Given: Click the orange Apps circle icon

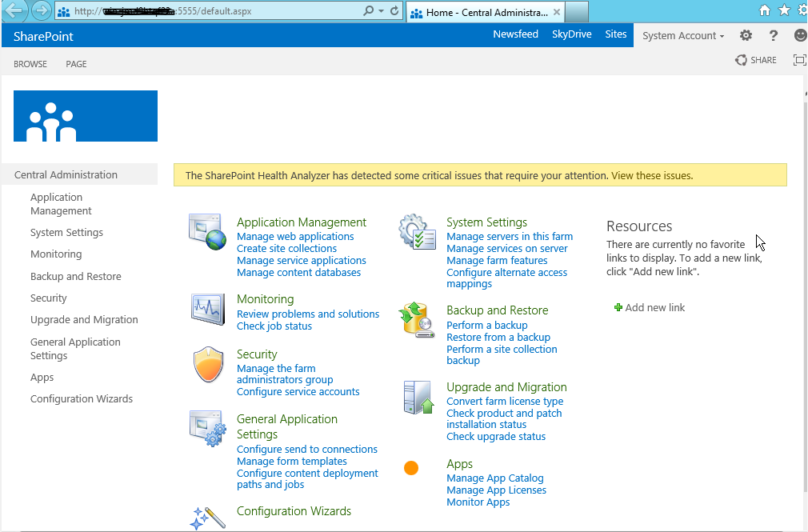Looking at the screenshot, I should (411, 467).
